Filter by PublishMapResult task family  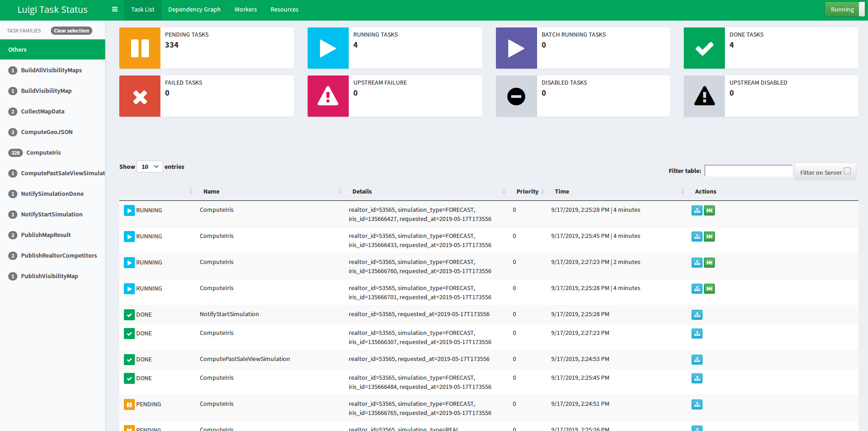pyautogui.click(x=53, y=235)
